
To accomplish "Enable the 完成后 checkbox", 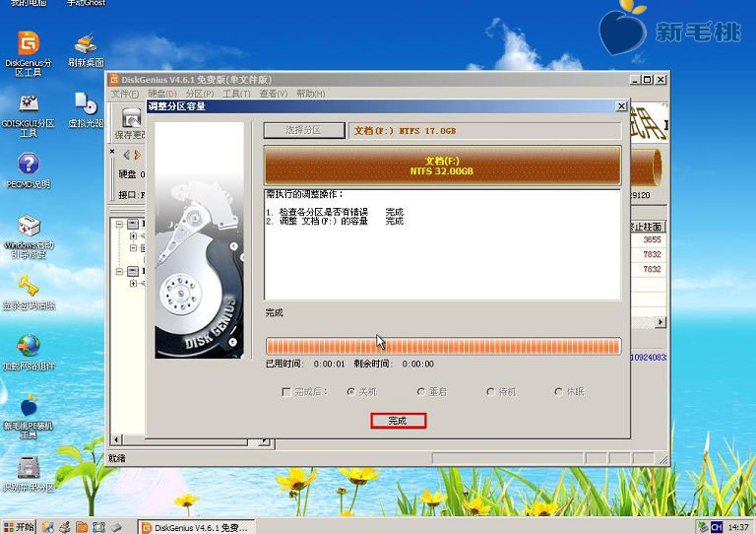I will (286, 392).
